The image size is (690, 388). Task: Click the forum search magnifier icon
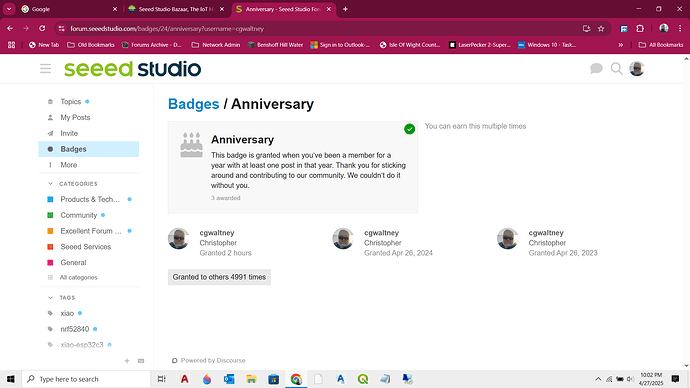point(617,69)
